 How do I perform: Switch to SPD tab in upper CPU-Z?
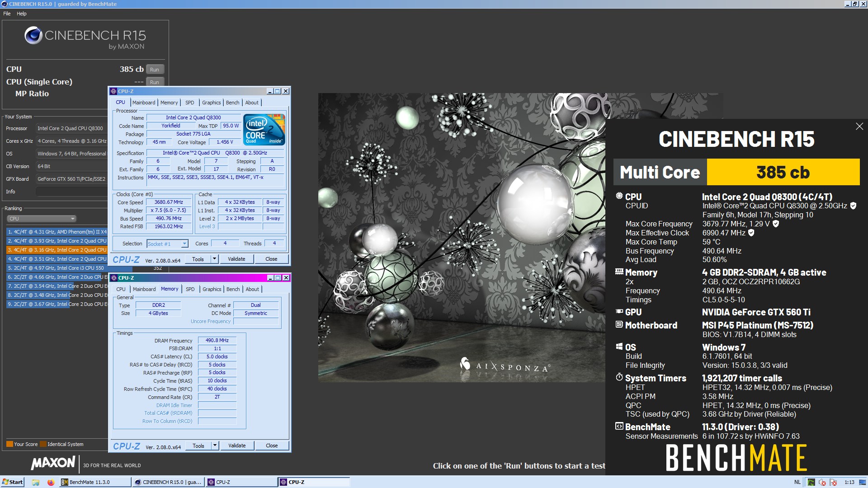(190, 103)
